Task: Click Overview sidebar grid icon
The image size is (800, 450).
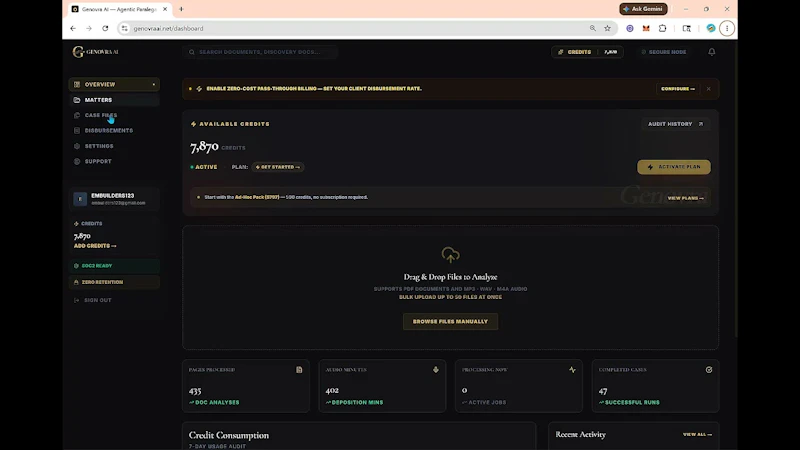Action: click(77, 84)
